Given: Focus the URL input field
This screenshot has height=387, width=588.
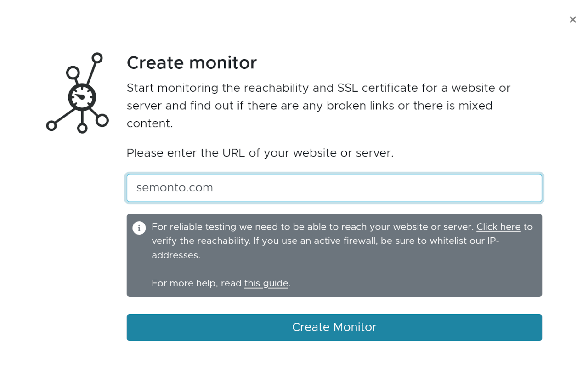Looking at the screenshot, I should click(x=334, y=188).
